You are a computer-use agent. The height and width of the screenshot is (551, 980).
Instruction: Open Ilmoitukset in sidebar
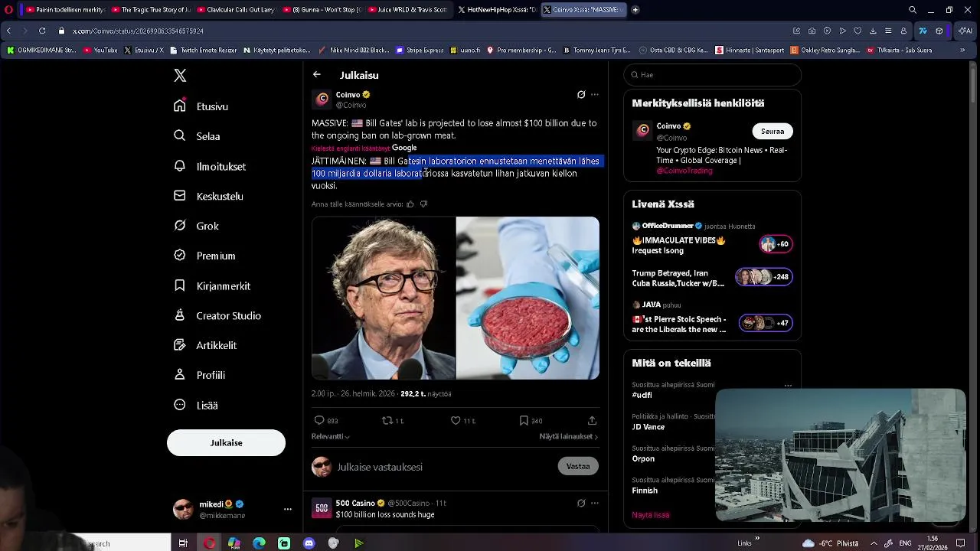pos(210,166)
